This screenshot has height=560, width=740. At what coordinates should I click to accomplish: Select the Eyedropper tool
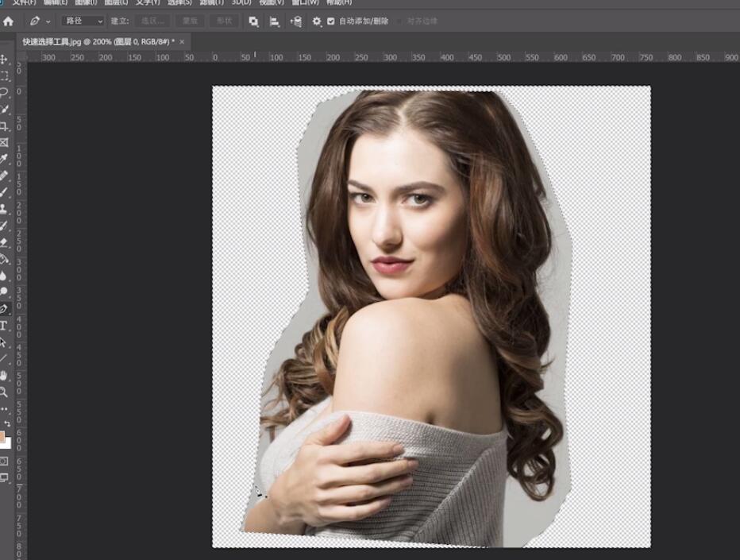[4, 159]
